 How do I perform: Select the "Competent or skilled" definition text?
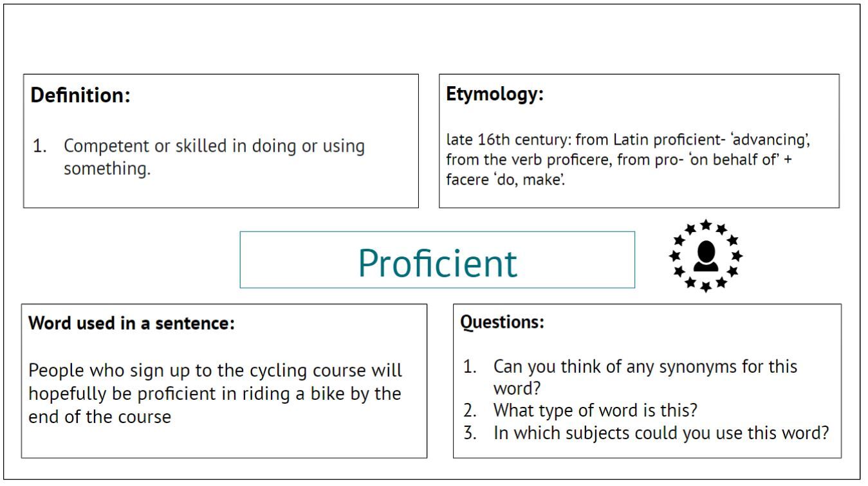(214, 147)
